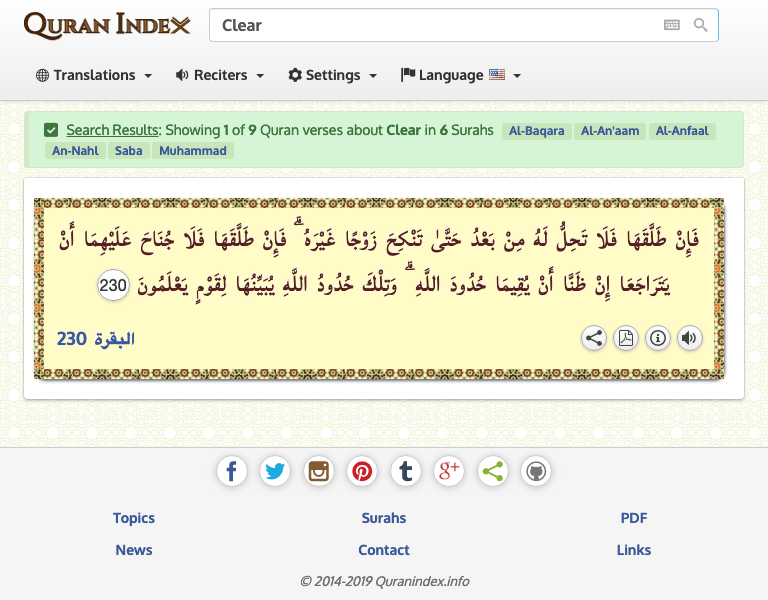The image size is (768, 600).
Task: Click the share icon on verse 230
Action: pyautogui.click(x=594, y=338)
